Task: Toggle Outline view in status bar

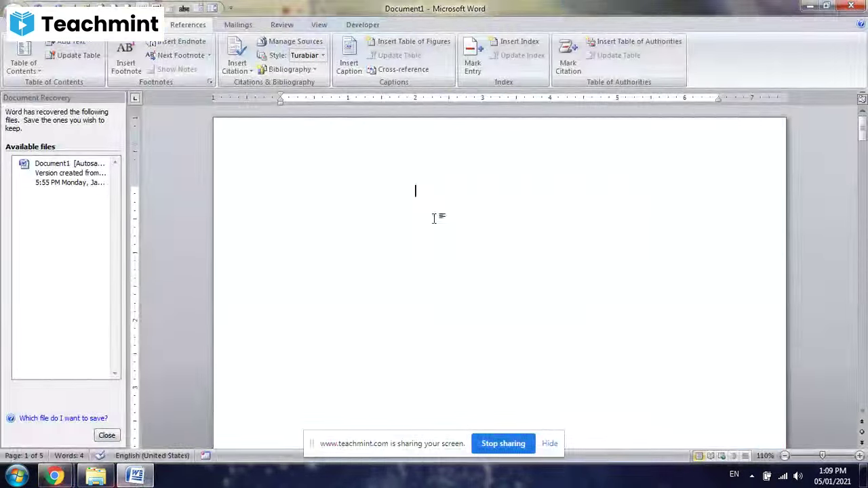Action: (x=734, y=455)
